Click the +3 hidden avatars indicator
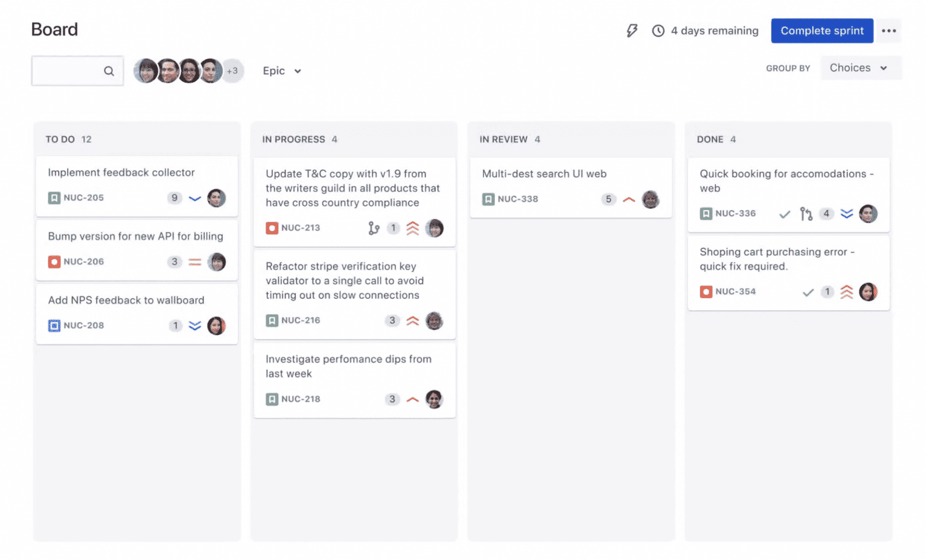 233,71
